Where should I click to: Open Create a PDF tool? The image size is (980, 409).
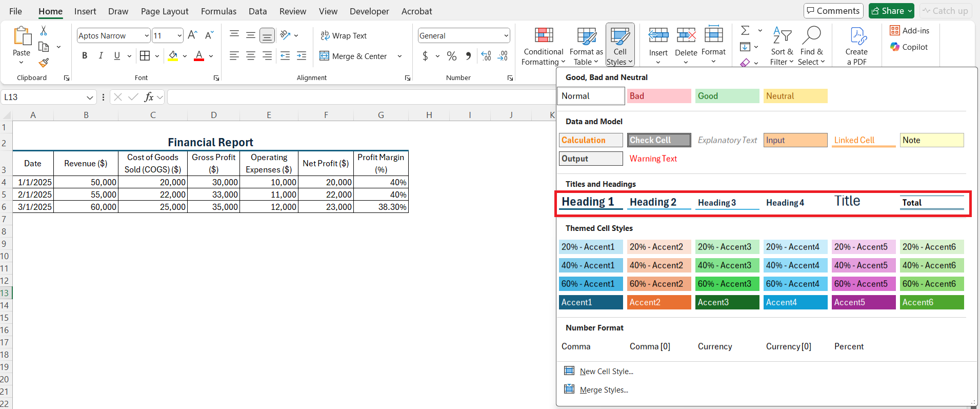(856, 46)
